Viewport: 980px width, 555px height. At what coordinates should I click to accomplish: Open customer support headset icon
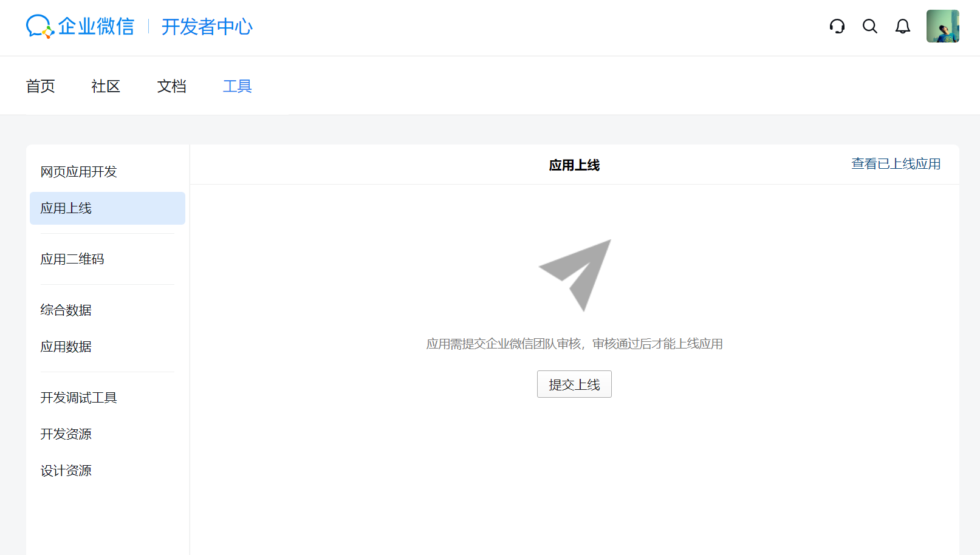(x=837, y=26)
